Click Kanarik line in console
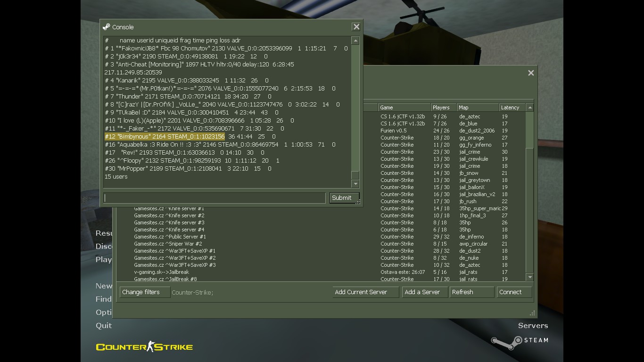The image size is (644, 362). (186, 81)
